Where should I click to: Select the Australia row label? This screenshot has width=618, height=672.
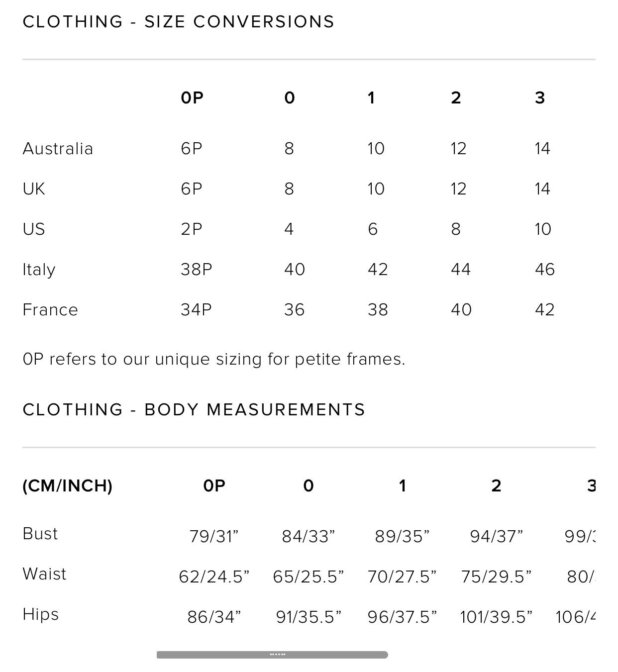(x=58, y=149)
